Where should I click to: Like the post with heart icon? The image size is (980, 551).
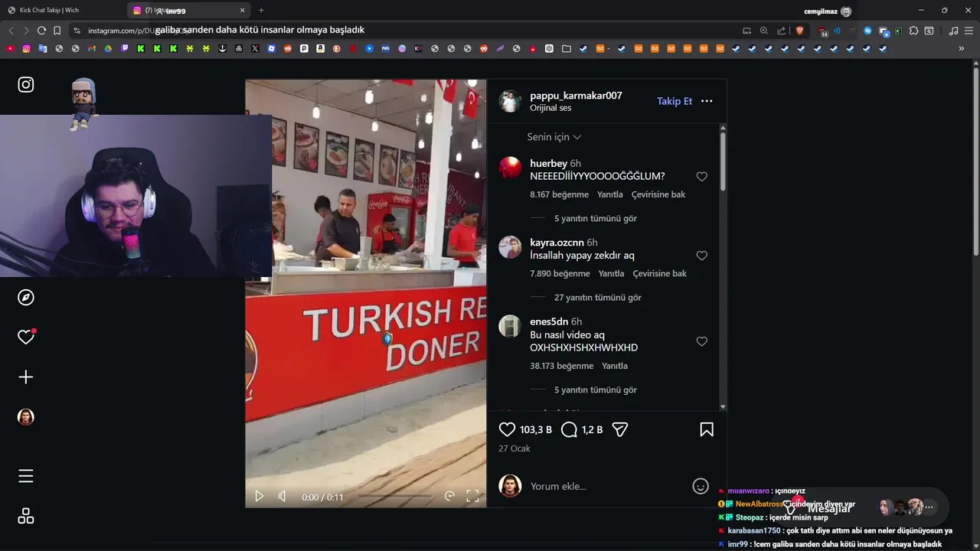coord(507,429)
